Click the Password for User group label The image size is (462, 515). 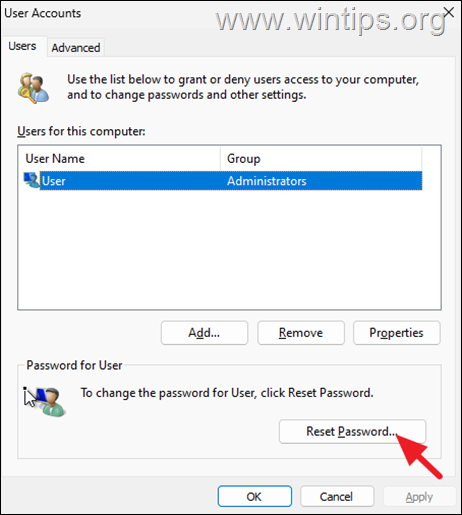click(x=74, y=365)
